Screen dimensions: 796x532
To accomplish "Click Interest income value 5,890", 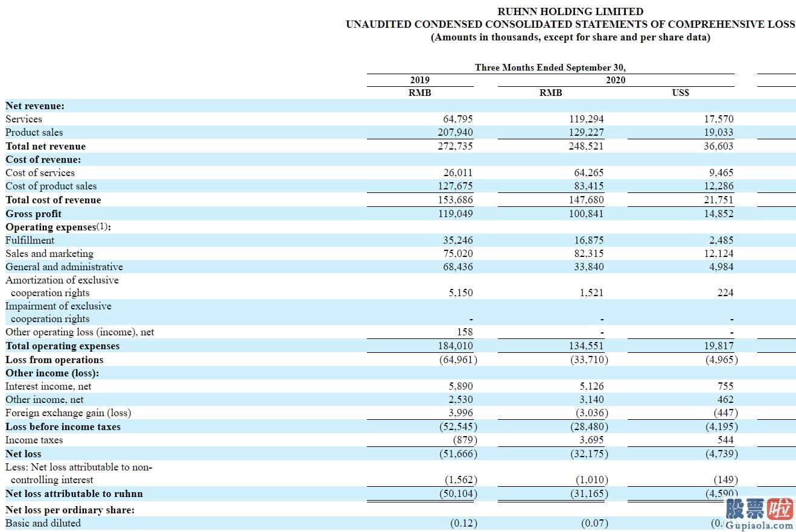I will [461, 387].
